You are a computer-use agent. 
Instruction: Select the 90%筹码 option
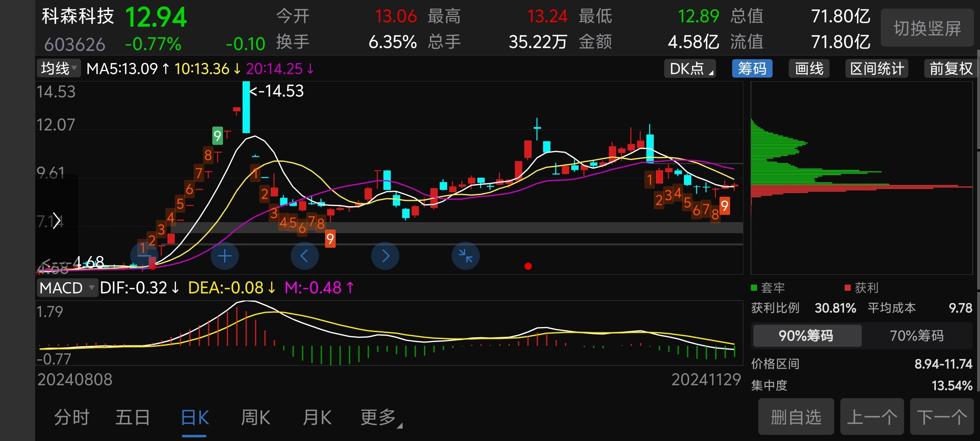[x=806, y=336]
